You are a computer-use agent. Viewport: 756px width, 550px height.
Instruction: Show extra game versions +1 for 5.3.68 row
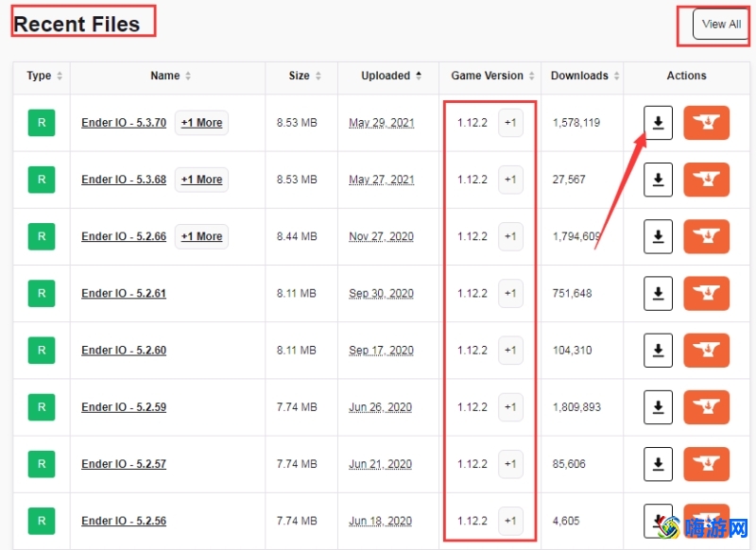510,180
